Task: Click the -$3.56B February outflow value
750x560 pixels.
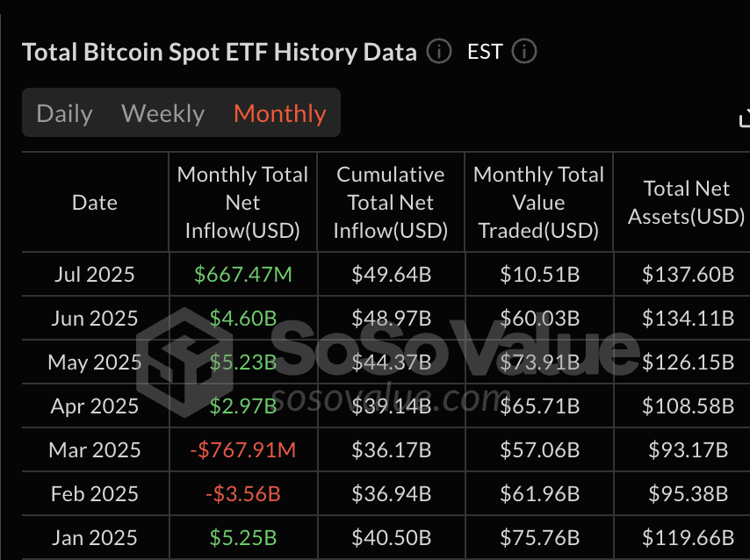Action: point(243,494)
